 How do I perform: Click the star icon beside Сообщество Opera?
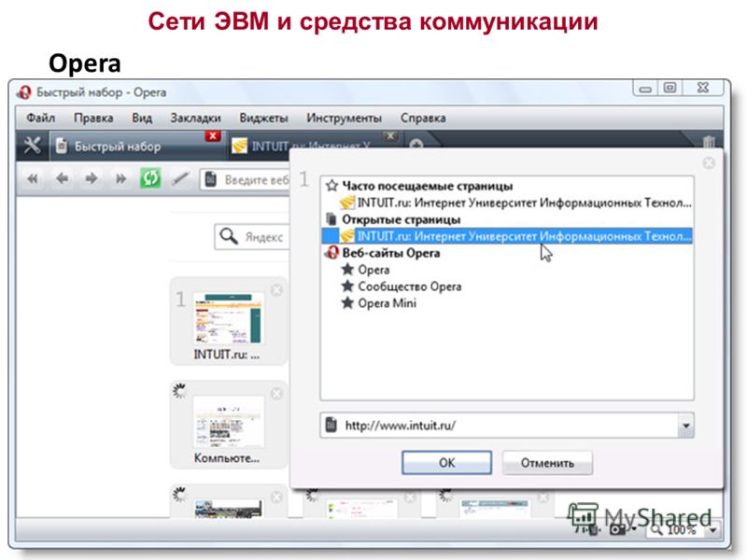pos(347,286)
